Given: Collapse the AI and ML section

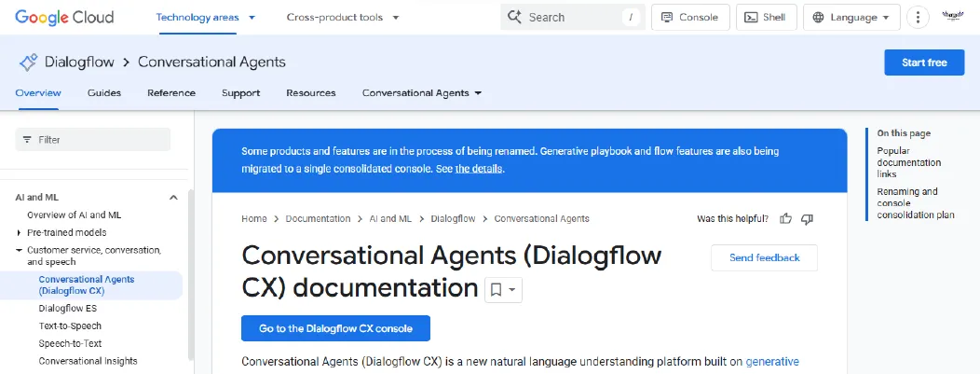Looking at the screenshot, I should click(174, 197).
